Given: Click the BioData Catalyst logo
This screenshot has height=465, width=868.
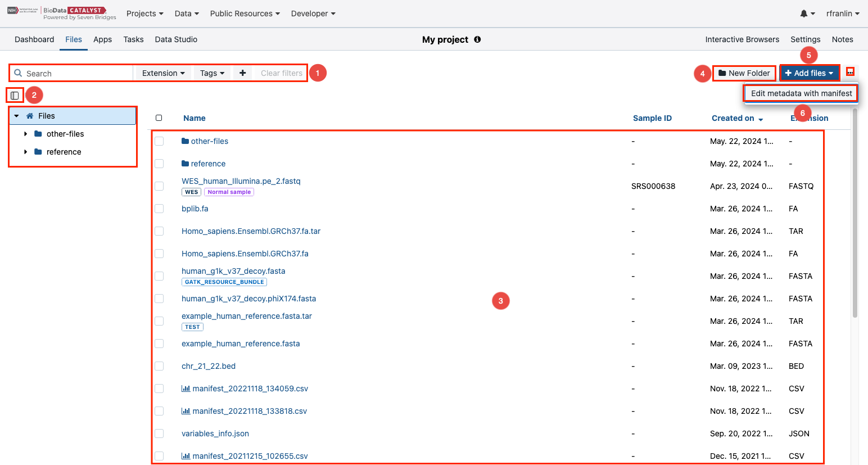Looking at the screenshot, I should tap(62, 13).
